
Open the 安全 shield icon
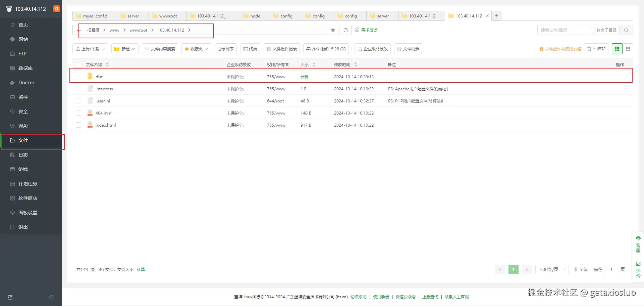12,112
